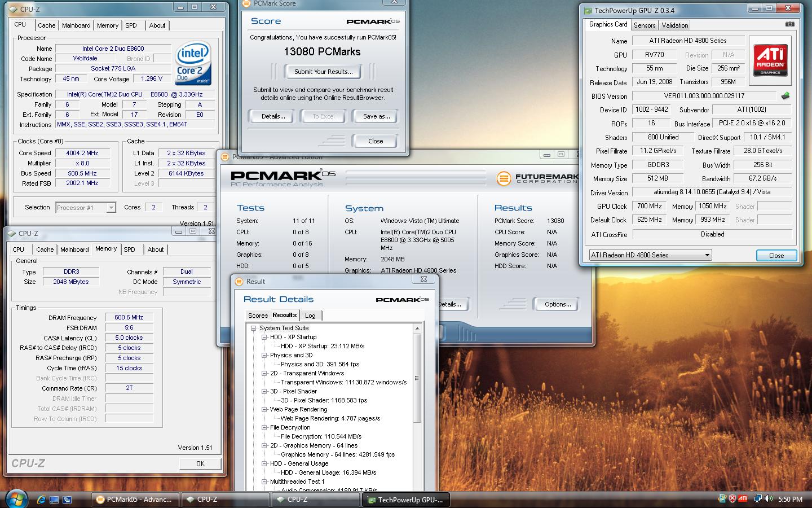Click the Result tree scrollbar up arrow
Image resolution: width=812 pixels, height=508 pixels.
[417, 329]
